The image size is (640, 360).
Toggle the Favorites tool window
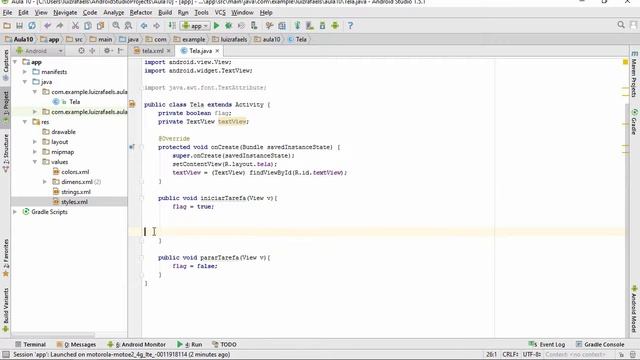pos(6,258)
